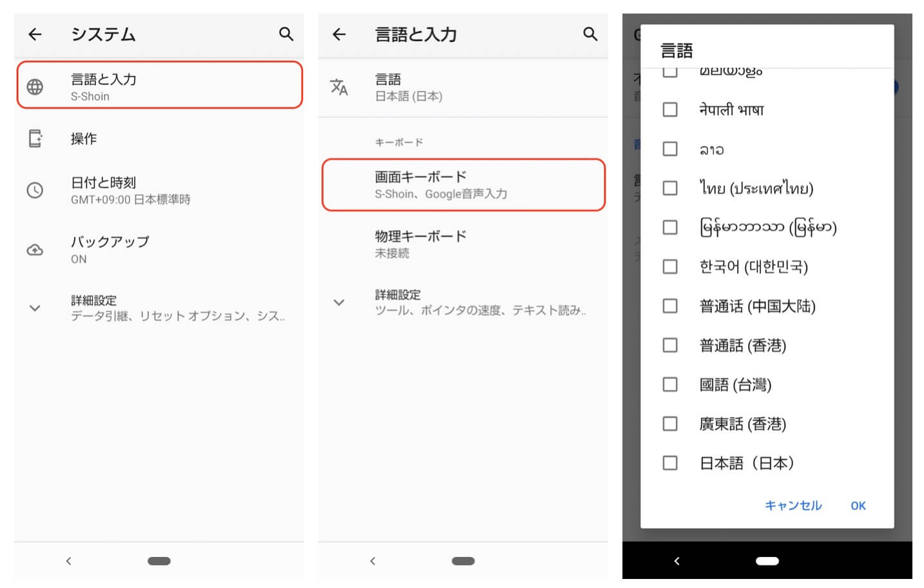Tap the search icon on 言語と入力 screen
This screenshot has height=588, width=924.
(x=590, y=34)
